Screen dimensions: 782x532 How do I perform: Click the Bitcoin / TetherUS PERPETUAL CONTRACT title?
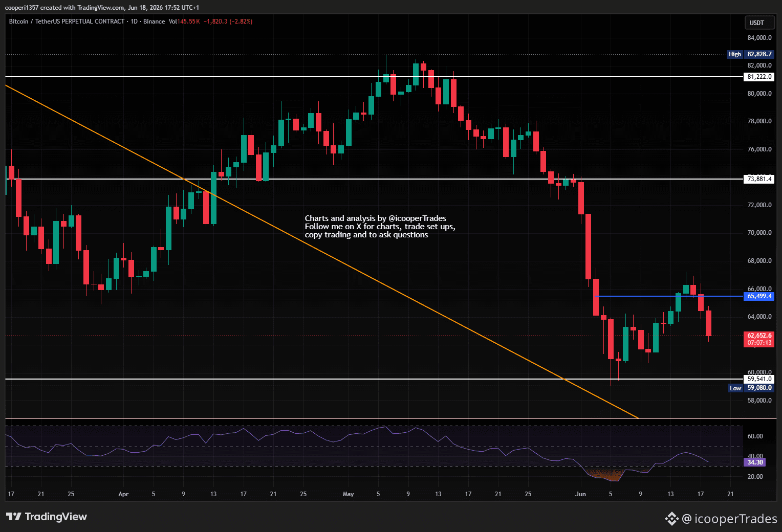(x=67, y=21)
